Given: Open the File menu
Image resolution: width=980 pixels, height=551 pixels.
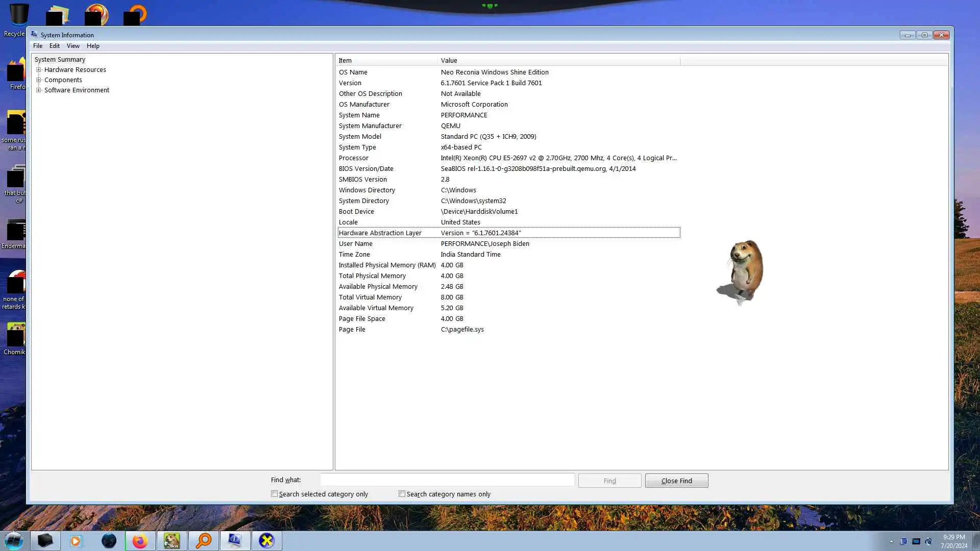Looking at the screenshot, I should tap(38, 46).
